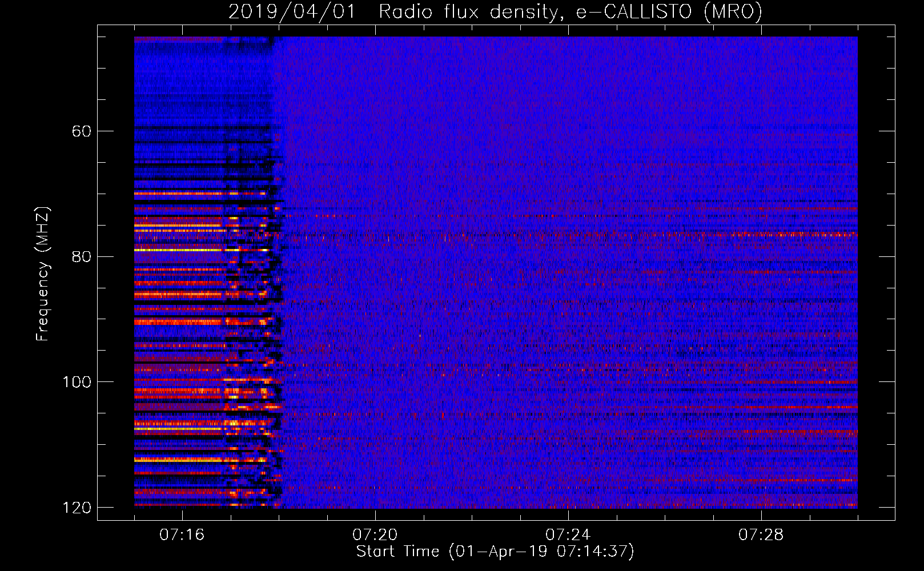
Task: Click the plot title 'Radio flux density, e-CALLISTO (MRO)'
Action: coord(570,11)
